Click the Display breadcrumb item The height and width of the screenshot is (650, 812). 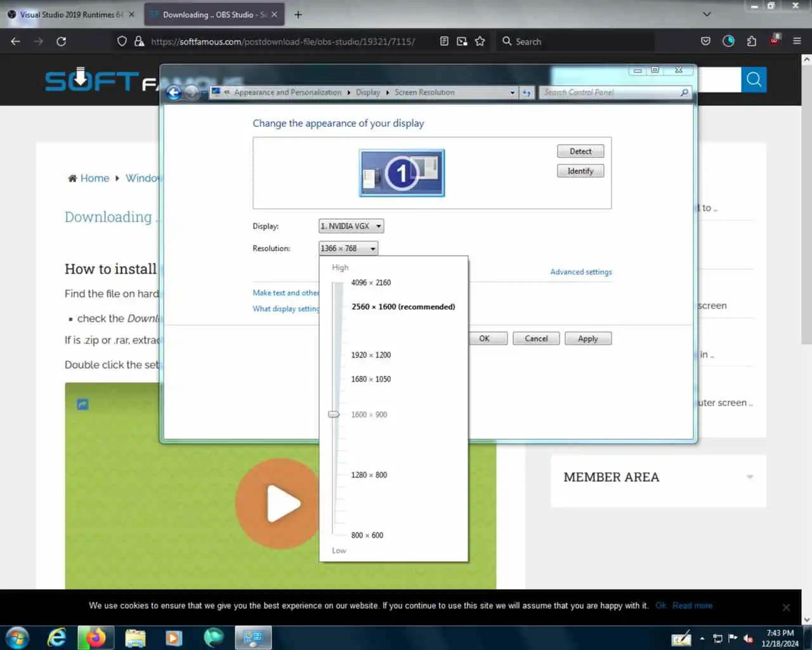(x=368, y=93)
